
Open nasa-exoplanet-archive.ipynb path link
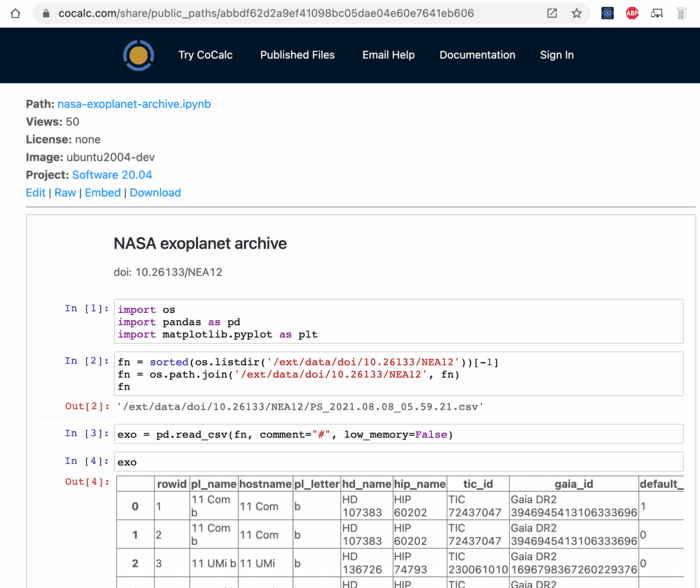point(134,104)
